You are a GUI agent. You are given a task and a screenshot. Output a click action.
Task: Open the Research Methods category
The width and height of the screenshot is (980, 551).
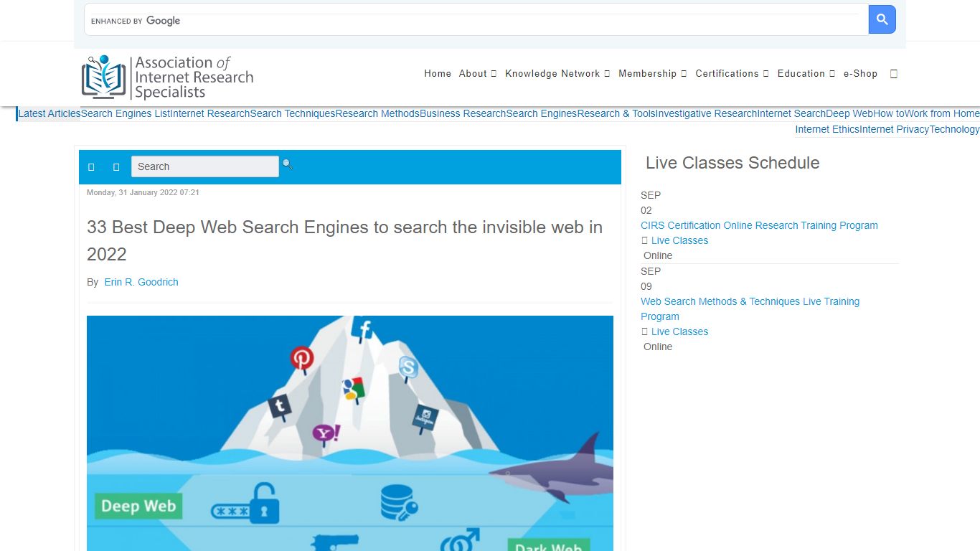377,113
